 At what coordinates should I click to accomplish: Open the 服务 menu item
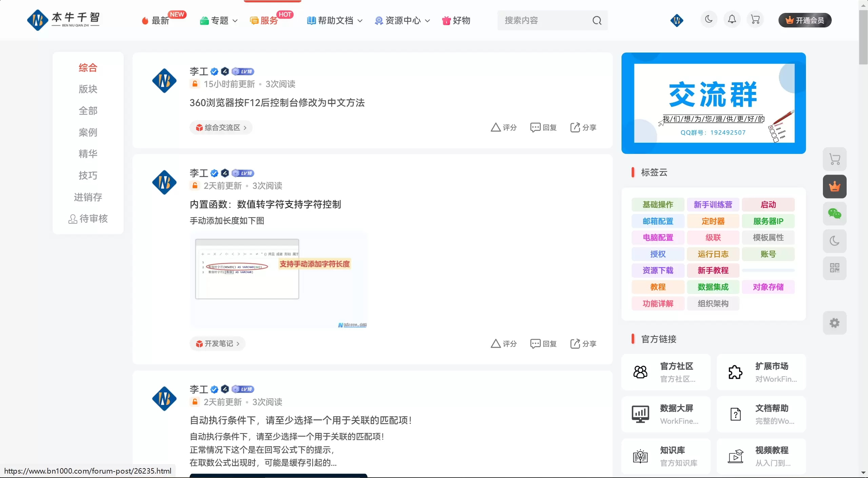tap(264, 20)
